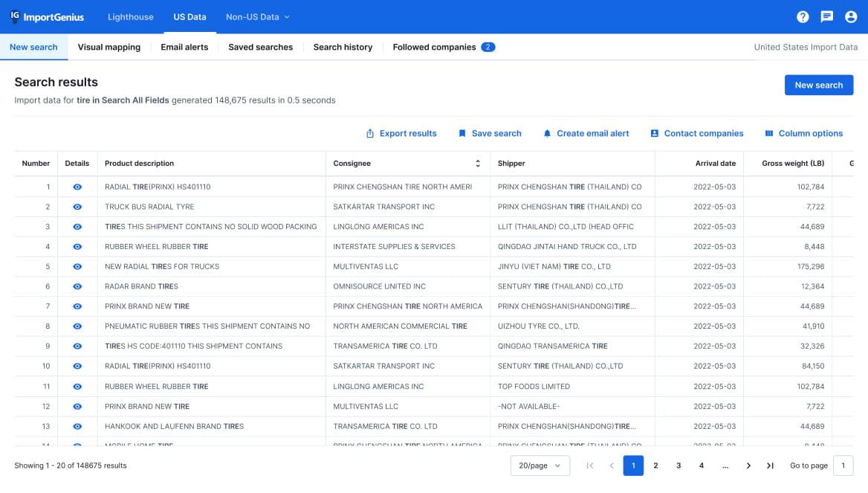The height and width of the screenshot is (493, 868).
Task: Open the Followed companies tab
Action: [435, 47]
